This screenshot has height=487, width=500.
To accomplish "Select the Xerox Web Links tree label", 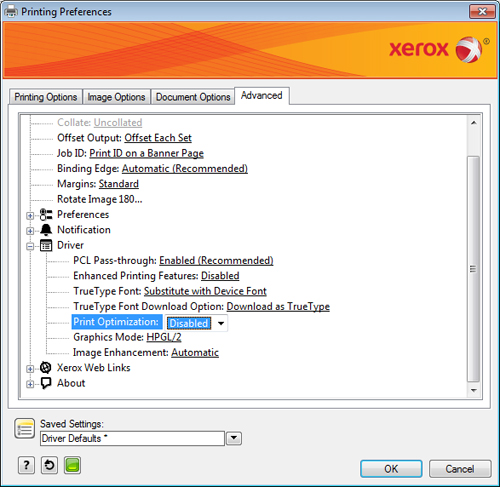I will tap(94, 368).
